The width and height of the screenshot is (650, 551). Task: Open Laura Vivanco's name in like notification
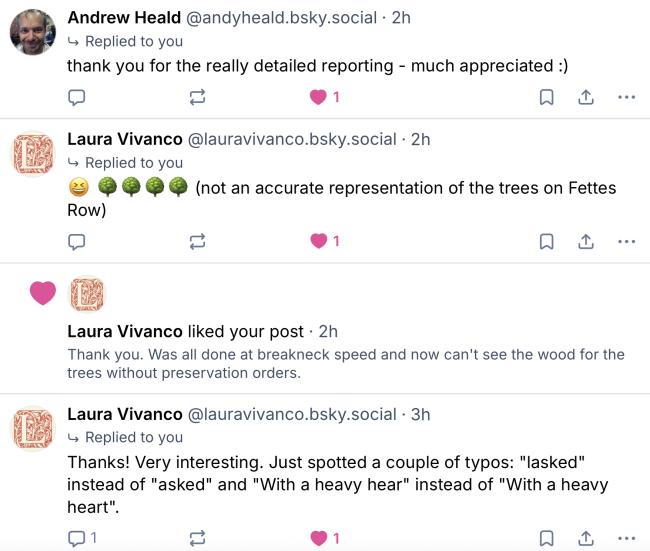(124, 331)
